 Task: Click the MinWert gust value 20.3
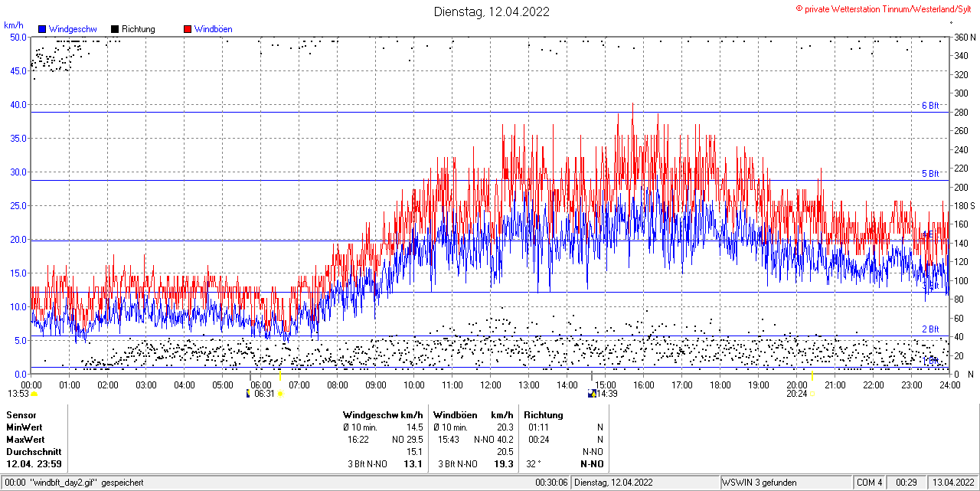coord(505,427)
